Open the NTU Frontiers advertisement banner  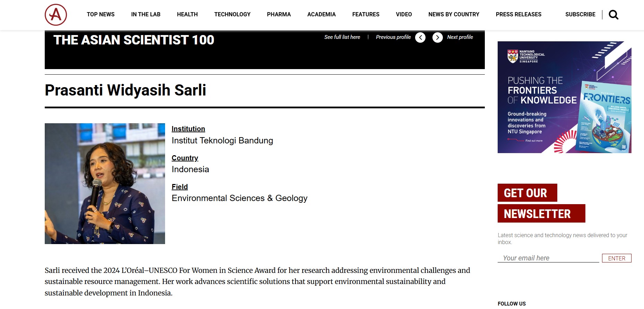[x=565, y=97]
